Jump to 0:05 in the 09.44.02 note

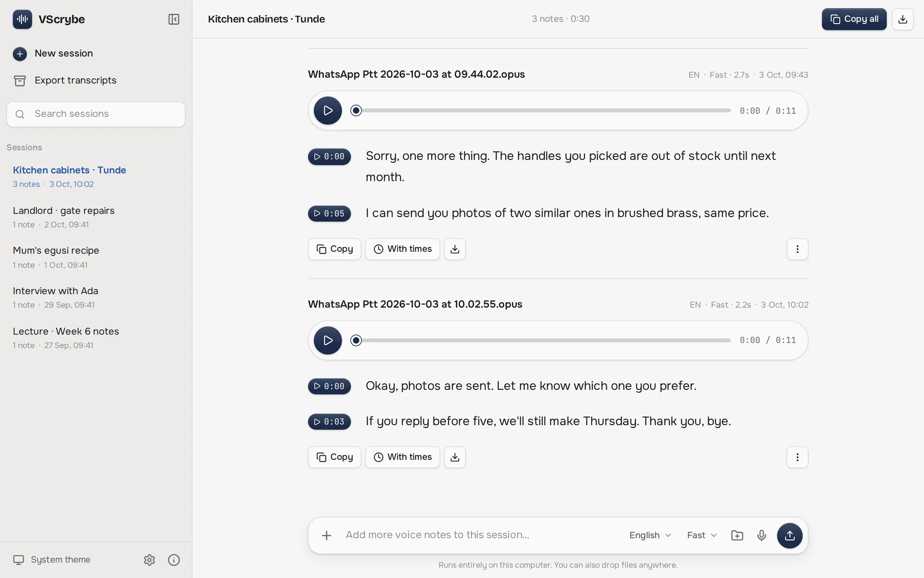tap(329, 213)
